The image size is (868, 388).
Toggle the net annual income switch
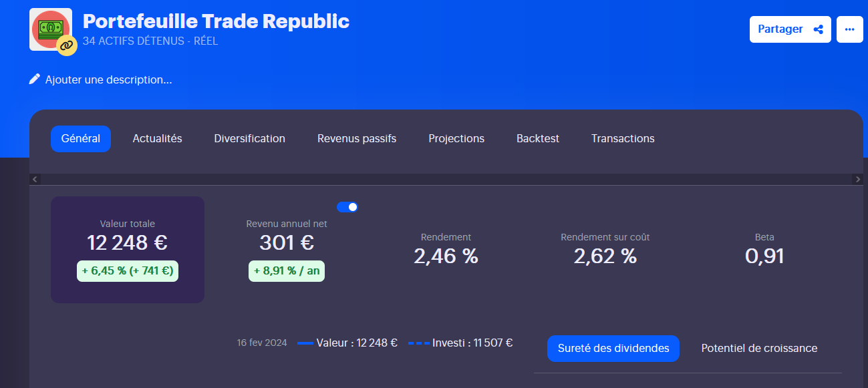(347, 207)
